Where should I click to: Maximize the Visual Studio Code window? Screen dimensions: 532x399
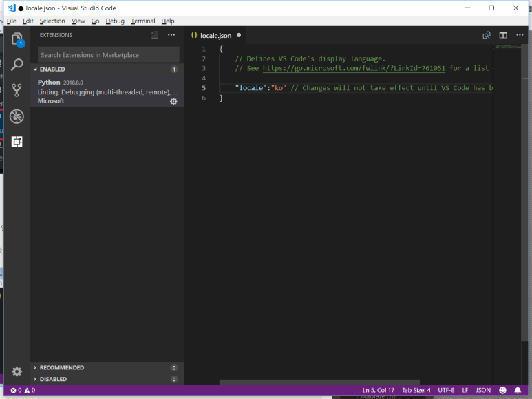tap(491, 8)
